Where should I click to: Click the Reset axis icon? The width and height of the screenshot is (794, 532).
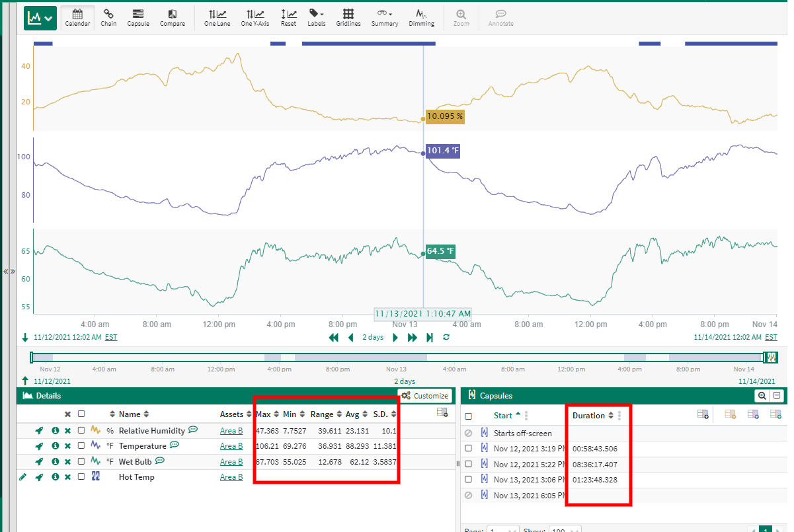pos(288,17)
